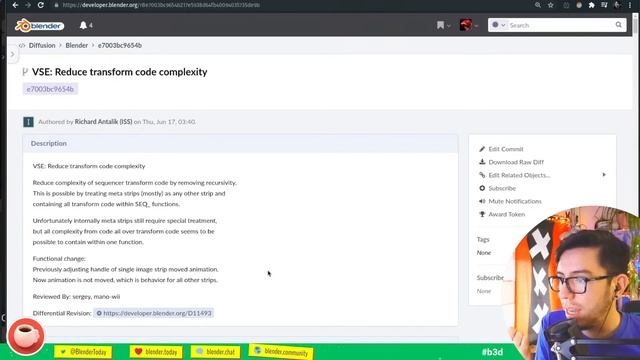This screenshot has width=640, height=360.
Task: Click the @BlenderToday banner
Action: coord(83,351)
